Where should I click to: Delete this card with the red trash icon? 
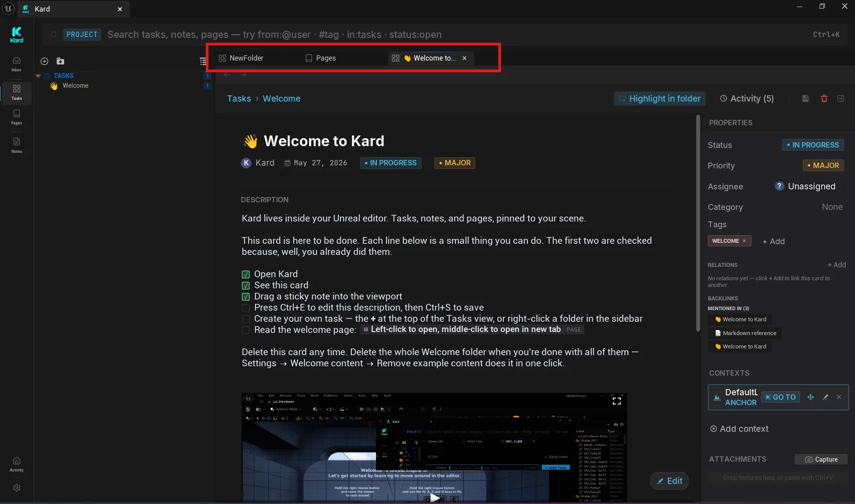pyautogui.click(x=824, y=98)
